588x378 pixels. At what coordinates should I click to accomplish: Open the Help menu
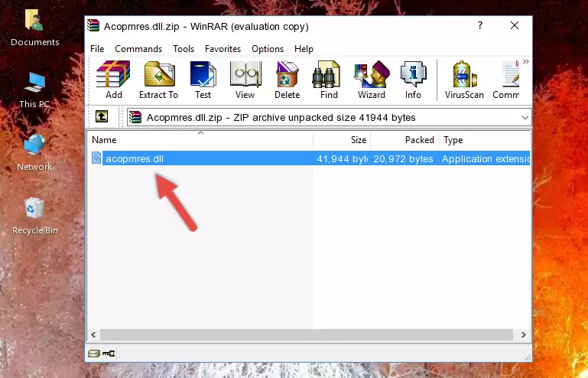(x=304, y=49)
